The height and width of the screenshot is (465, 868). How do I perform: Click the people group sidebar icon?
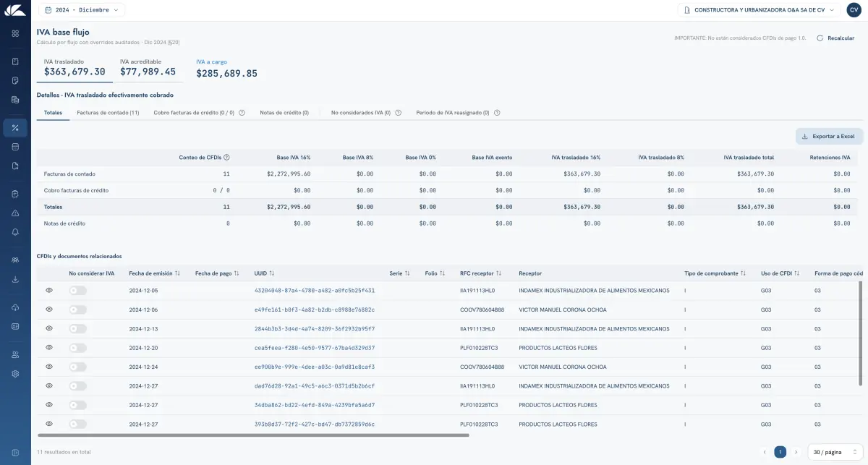coord(15,260)
